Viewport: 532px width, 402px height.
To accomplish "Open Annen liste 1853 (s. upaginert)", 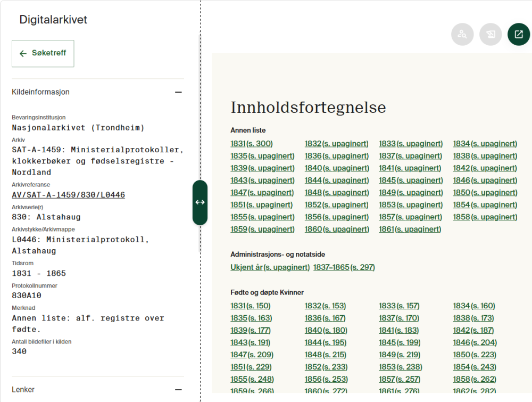I will (411, 205).
